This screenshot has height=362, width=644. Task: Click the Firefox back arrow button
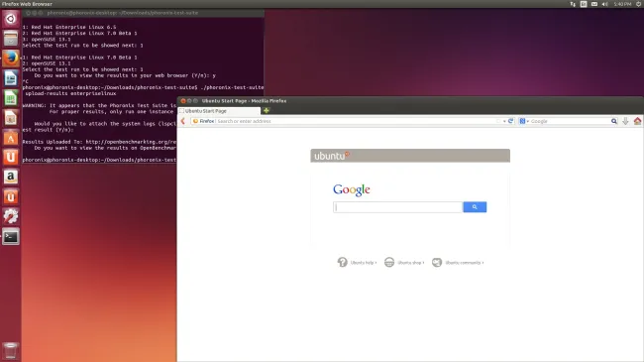(183, 121)
